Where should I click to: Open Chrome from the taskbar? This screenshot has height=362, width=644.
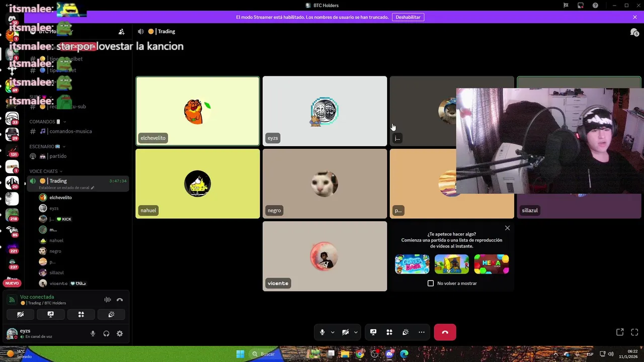pos(360,354)
